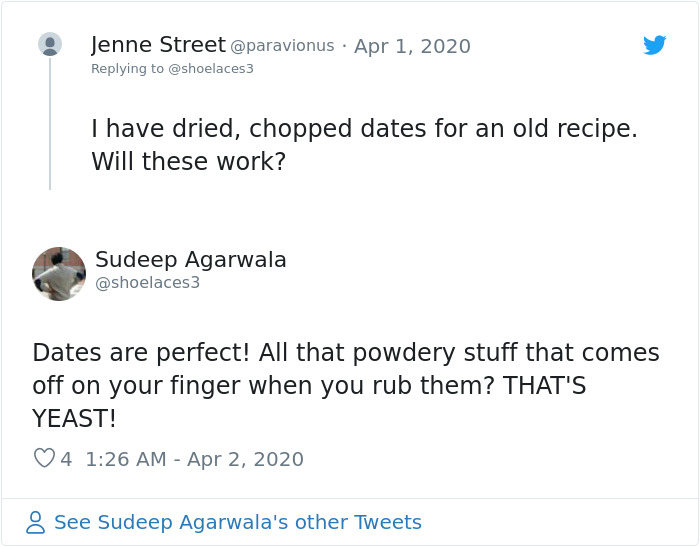The width and height of the screenshot is (700, 547).
Task: Click the word "YEAST!" in the tweet
Action: 75,419
